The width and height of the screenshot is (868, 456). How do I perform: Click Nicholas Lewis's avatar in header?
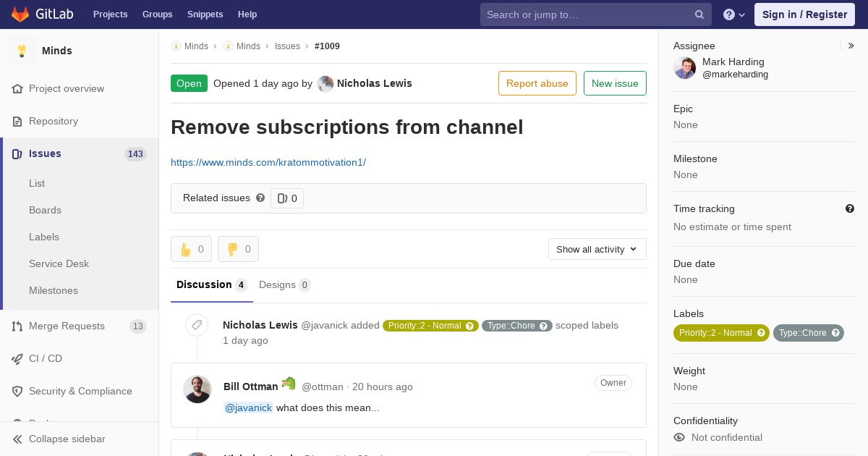click(325, 84)
